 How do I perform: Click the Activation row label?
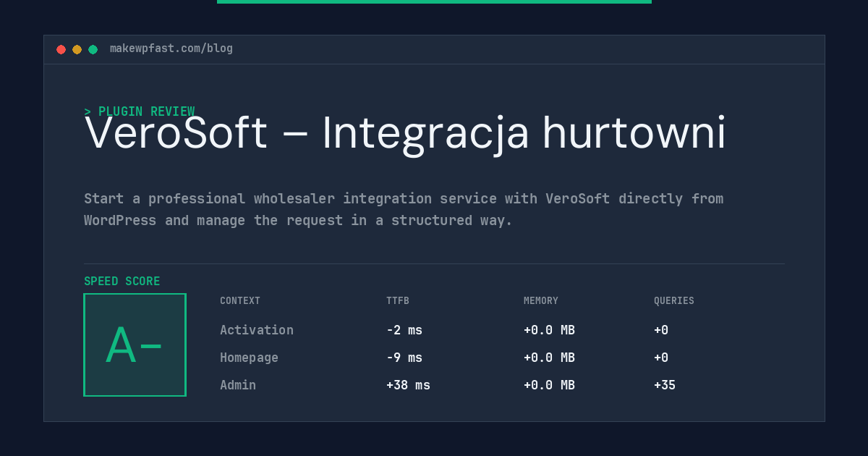(257, 330)
